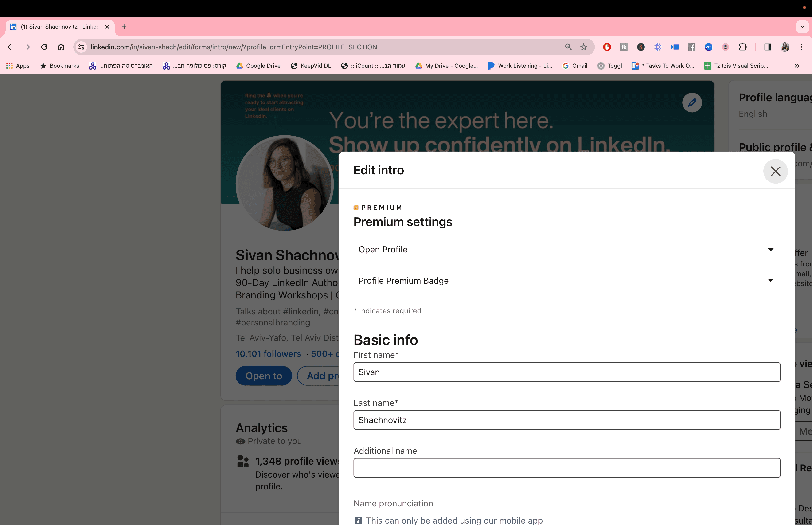Click the Additional name input field
This screenshot has width=812, height=525.
point(567,468)
